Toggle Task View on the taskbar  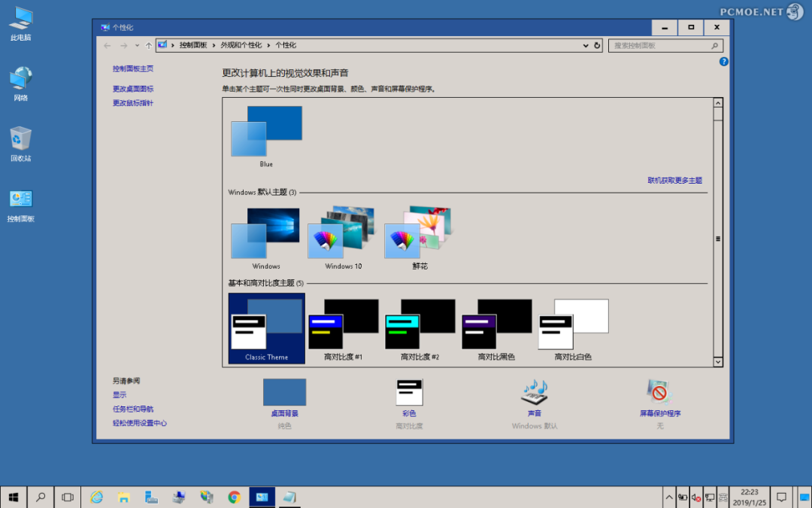(x=67, y=497)
